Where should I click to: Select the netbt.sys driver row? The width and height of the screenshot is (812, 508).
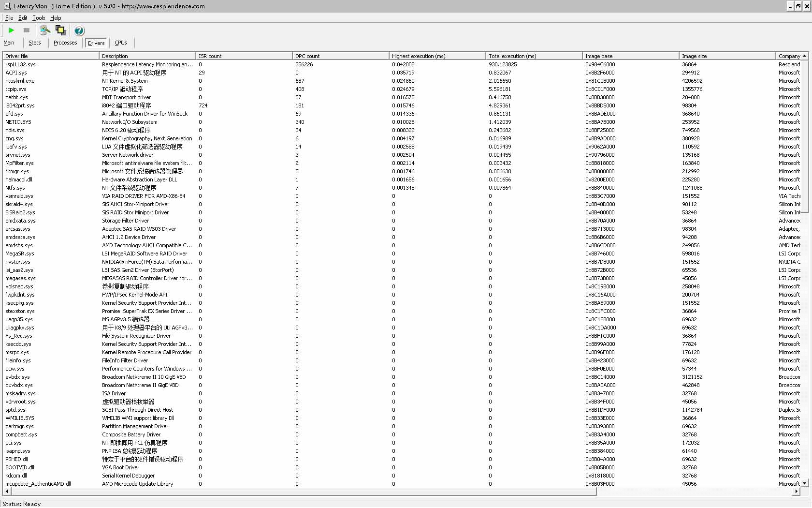click(402, 97)
